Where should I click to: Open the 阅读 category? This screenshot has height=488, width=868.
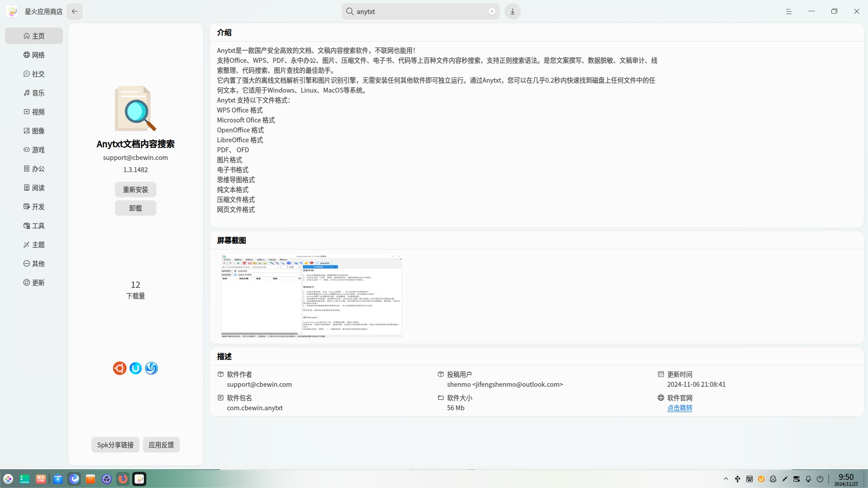34,188
